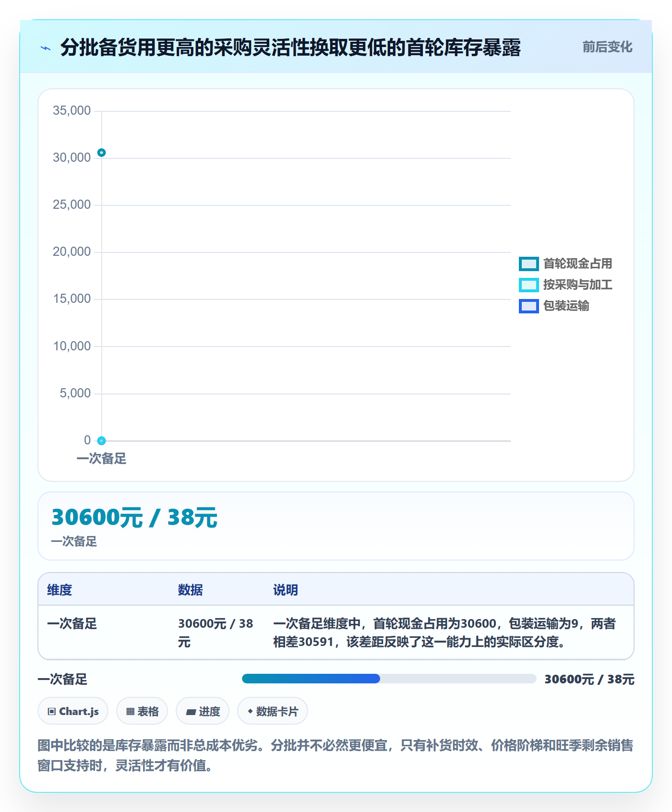Click the square icon in the Chart.js chip

coord(52,712)
